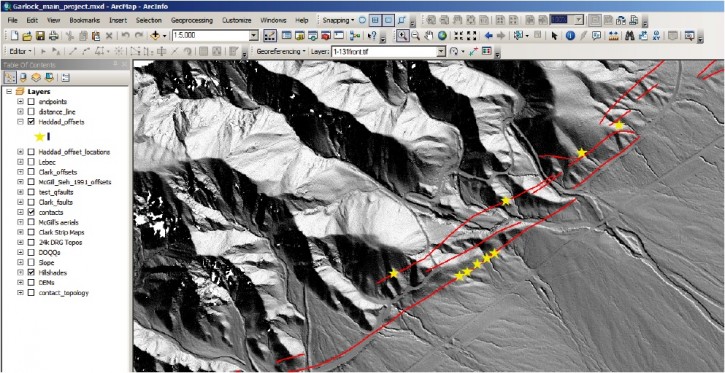Uncheck the Haddad_offsets layer
The width and height of the screenshot is (725, 373).
click(31, 122)
